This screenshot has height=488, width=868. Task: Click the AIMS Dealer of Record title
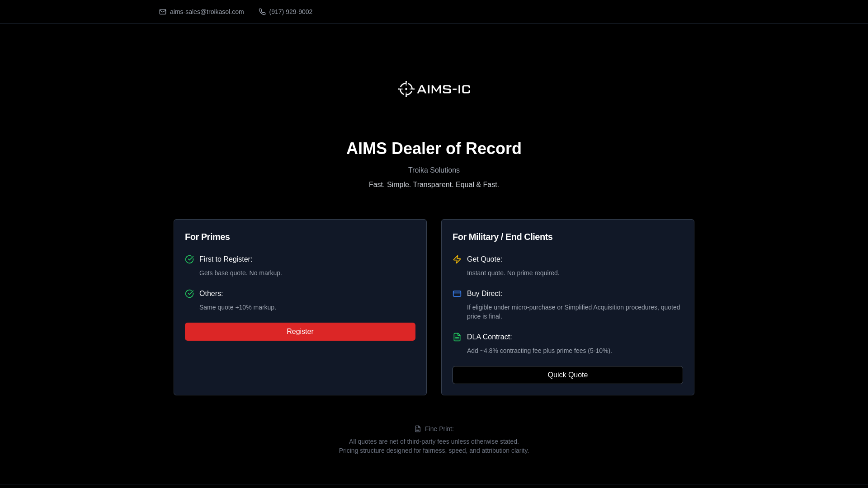434,148
